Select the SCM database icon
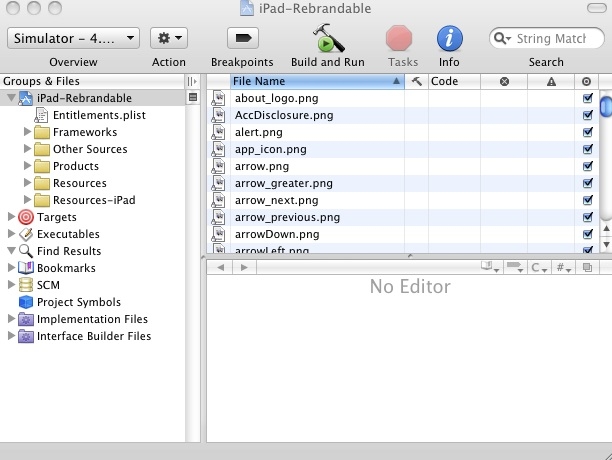The height and width of the screenshot is (460, 612). coord(26,285)
